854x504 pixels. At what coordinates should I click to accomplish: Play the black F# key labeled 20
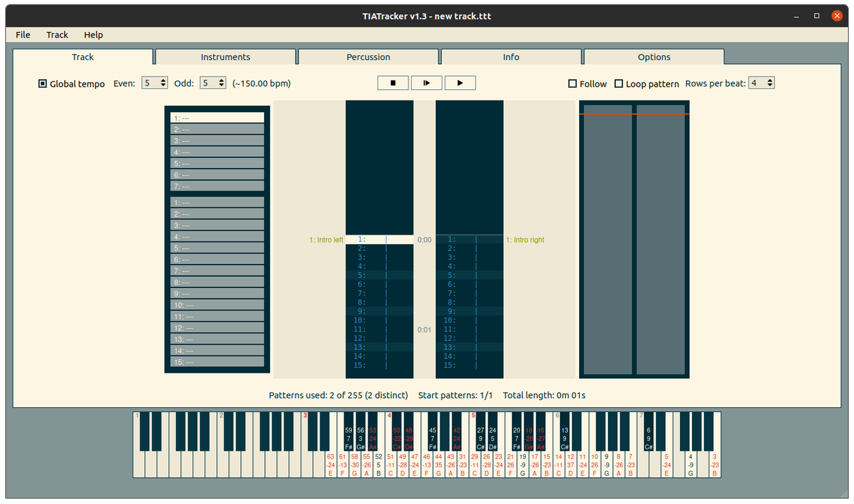(516, 431)
